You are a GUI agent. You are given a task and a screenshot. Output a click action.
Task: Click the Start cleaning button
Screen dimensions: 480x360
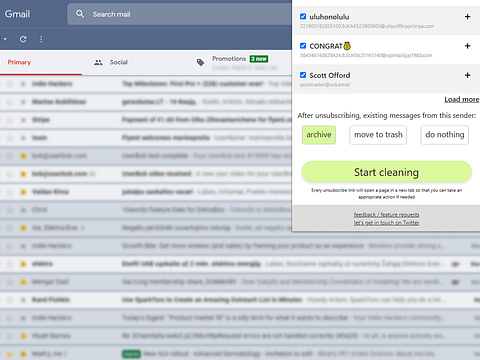[386, 172]
